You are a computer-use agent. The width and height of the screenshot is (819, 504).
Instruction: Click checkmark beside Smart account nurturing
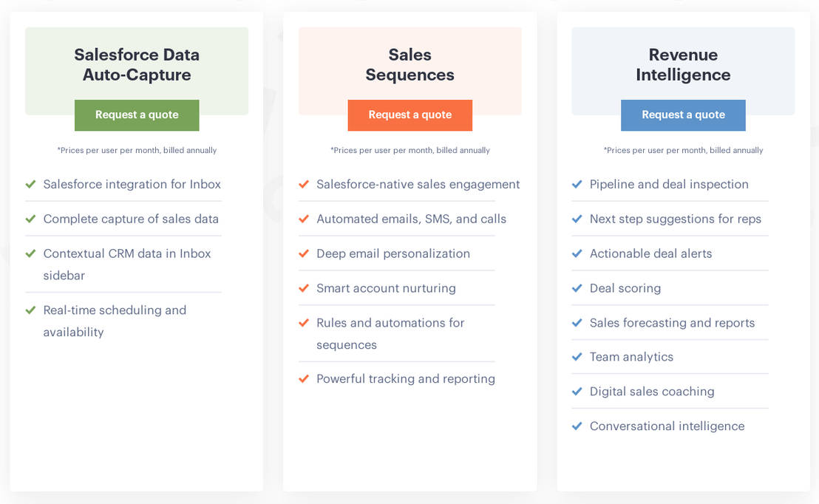coord(304,288)
